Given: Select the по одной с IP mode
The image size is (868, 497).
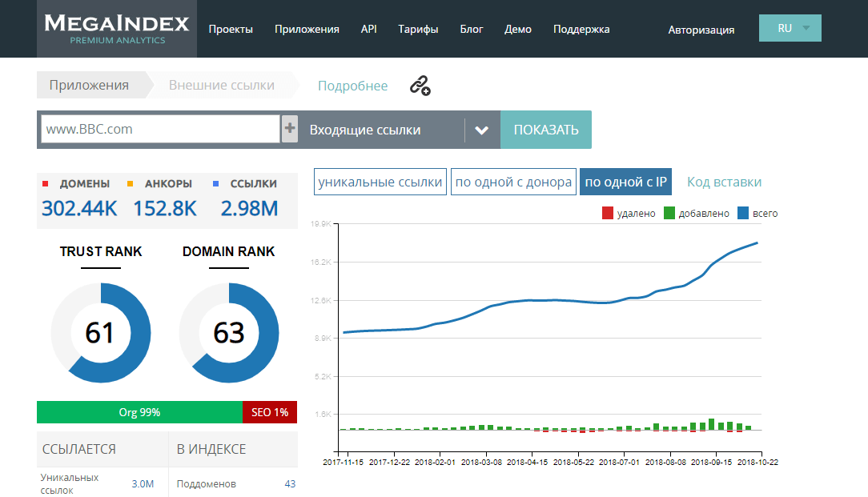Looking at the screenshot, I should 625,182.
